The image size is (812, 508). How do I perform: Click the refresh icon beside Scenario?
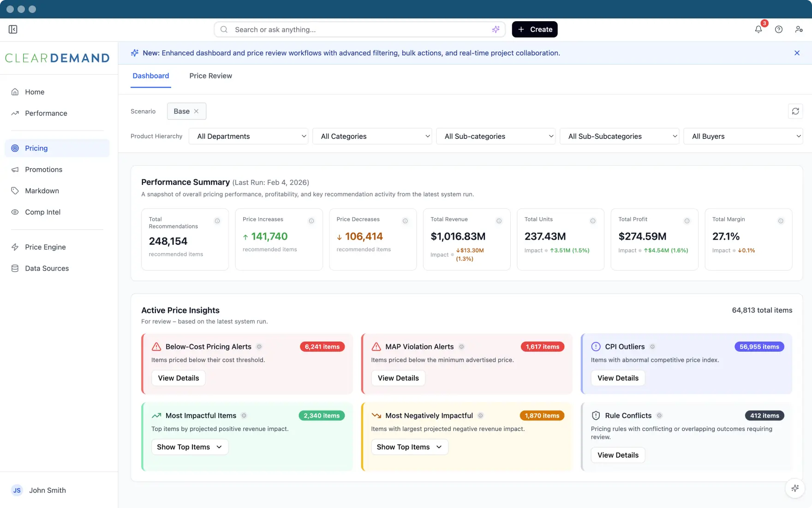point(795,111)
